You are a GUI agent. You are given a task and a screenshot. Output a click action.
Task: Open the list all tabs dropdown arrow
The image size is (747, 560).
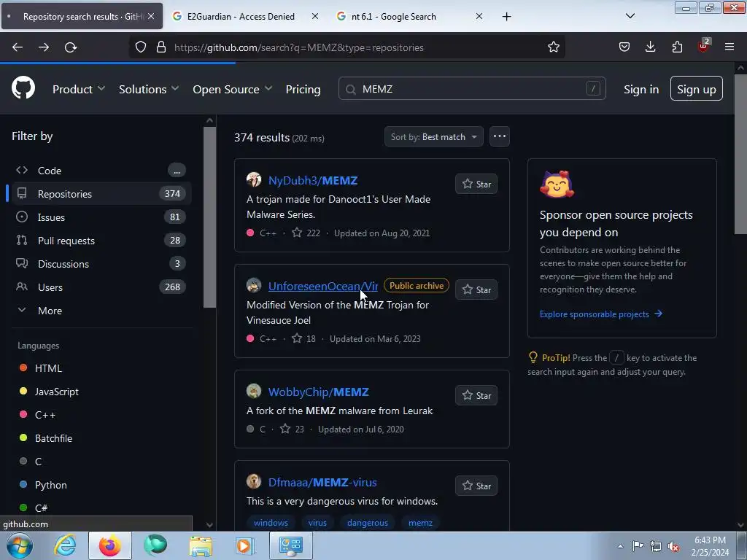click(630, 16)
